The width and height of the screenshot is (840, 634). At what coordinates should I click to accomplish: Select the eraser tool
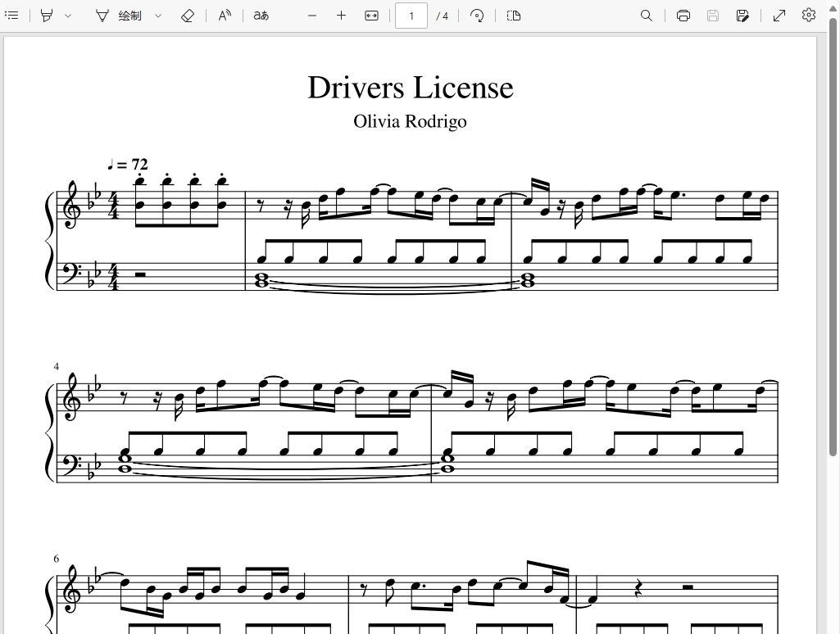point(187,16)
